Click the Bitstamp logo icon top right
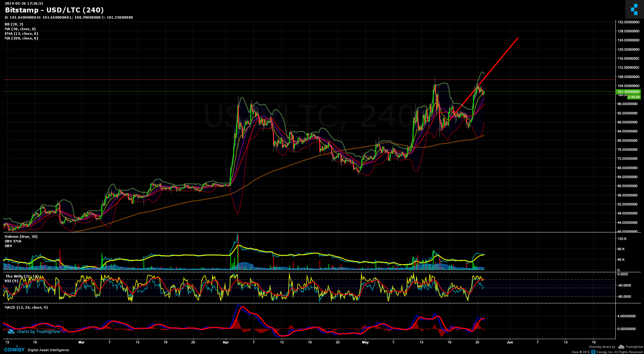 634,10
